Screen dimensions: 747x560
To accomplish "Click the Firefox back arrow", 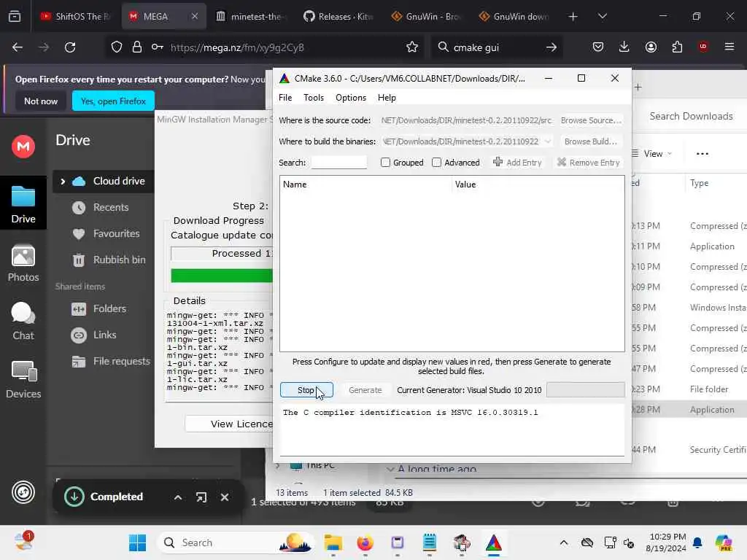I will click(18, 47).
